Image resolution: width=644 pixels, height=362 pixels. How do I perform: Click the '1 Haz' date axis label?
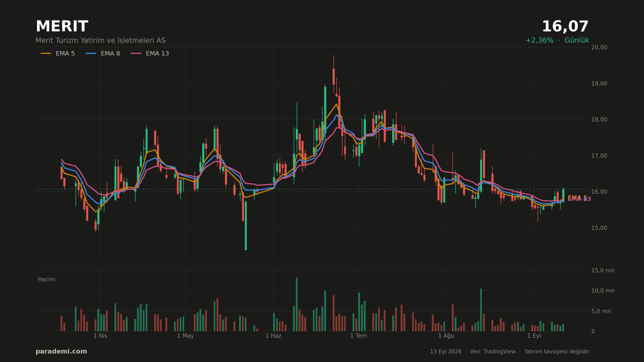(273, 336)
